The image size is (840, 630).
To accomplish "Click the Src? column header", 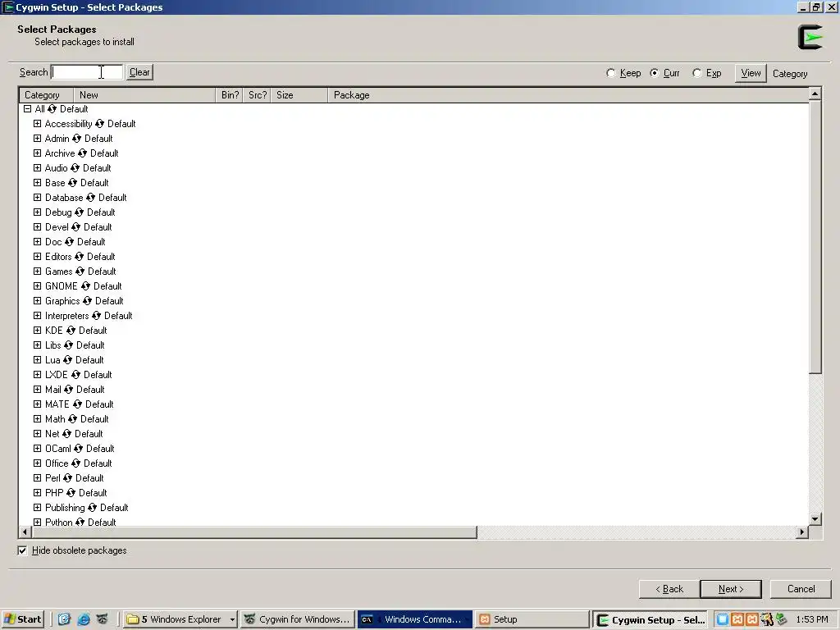I will [257, 95].
